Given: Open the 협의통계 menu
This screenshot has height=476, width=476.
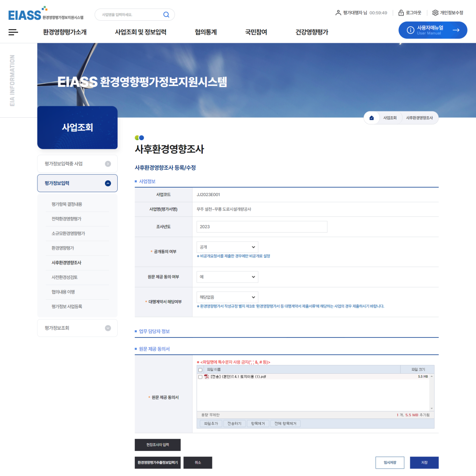Looking at the screenshot, I should 205,32.
